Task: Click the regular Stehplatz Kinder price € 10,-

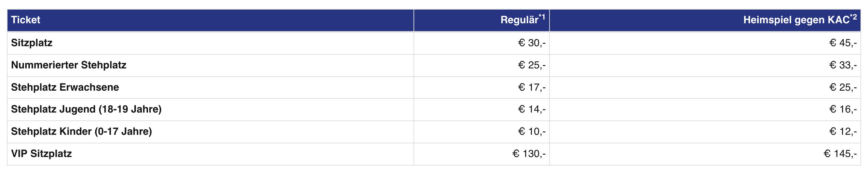Action: pyautogui.click(x=532, y=131)
